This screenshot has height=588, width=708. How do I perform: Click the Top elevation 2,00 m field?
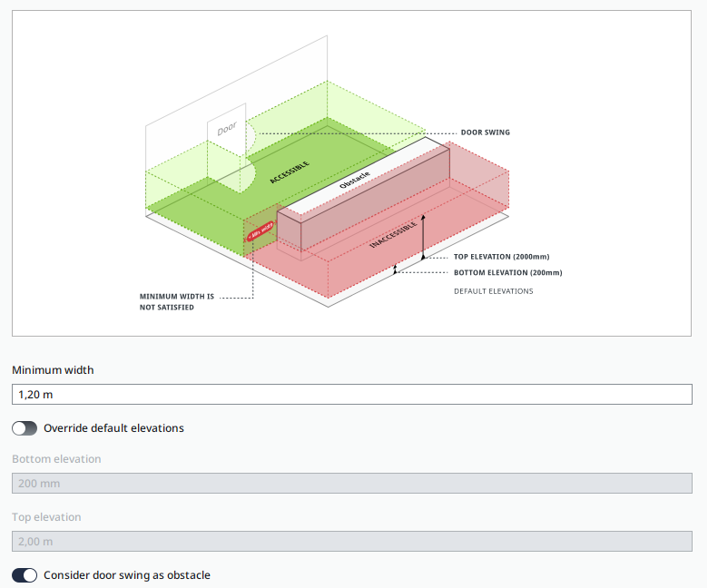pyautogui.click(x=352, y=542)
